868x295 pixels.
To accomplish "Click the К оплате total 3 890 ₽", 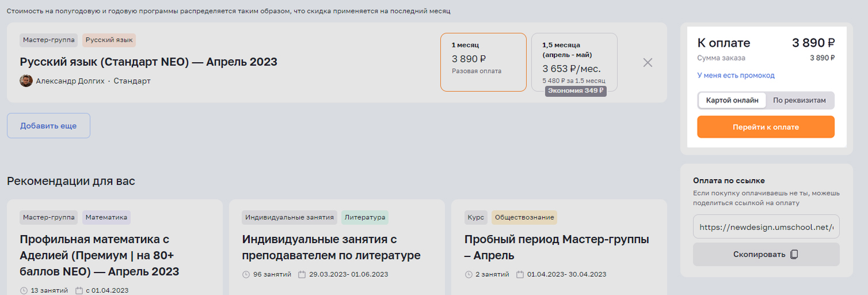I will tap(813, 43).
